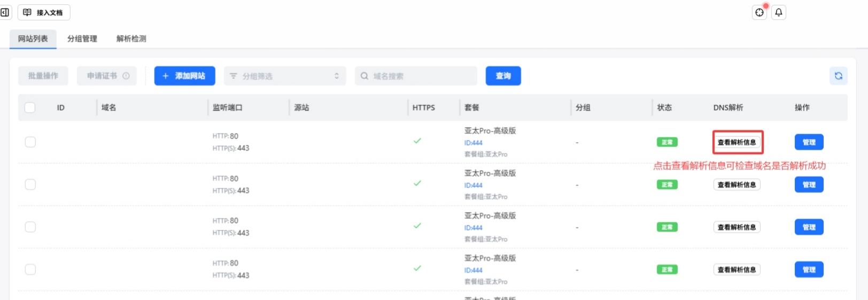Open the 分组筛选 dropdown

[285, 76]
